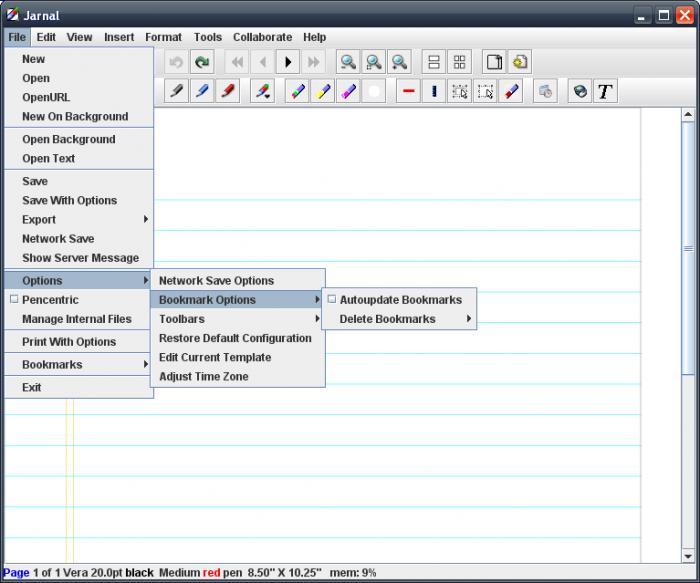Click Restore Default Configuration
This screenshot has width=700, height=583.
coord(238,338)
